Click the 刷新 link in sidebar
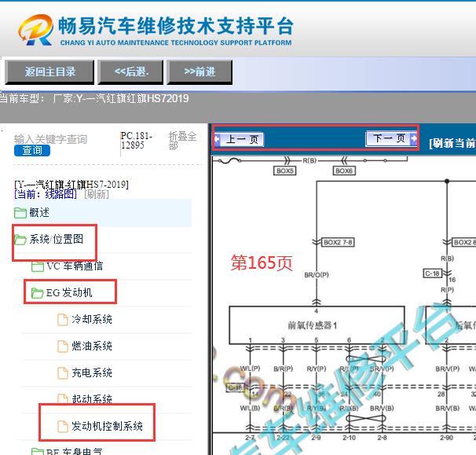This screenshot has height=455, width=476. point(97,194)
